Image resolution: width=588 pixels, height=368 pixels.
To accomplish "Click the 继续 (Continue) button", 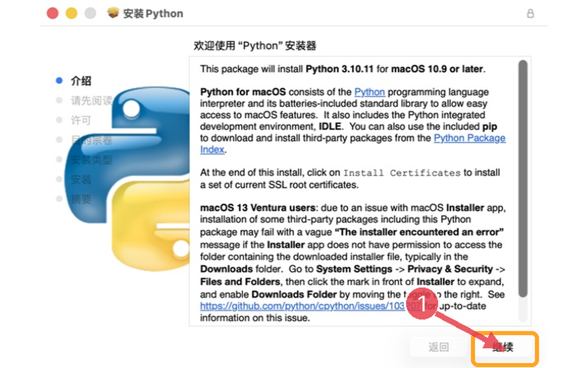I will point(503,347).
